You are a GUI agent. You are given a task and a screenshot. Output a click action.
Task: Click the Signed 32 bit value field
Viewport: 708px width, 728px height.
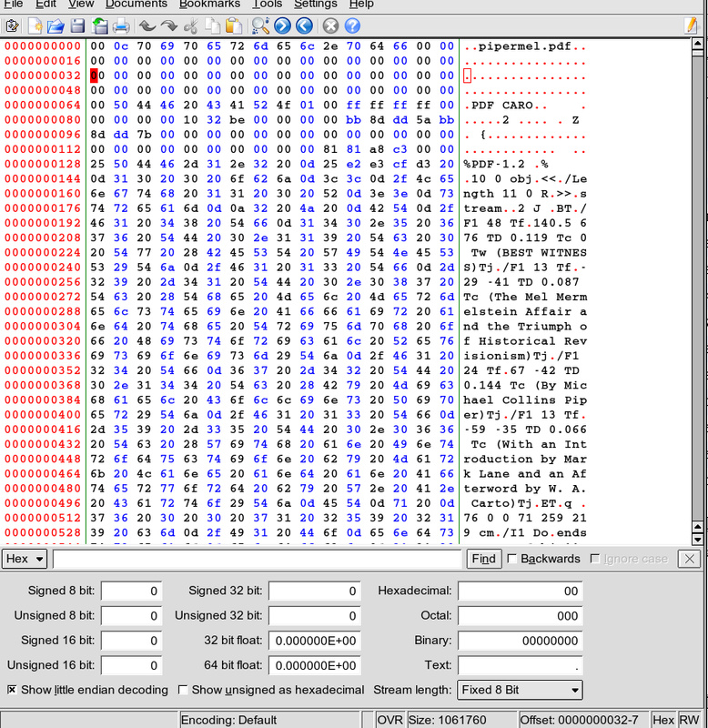tap(314, 591)
